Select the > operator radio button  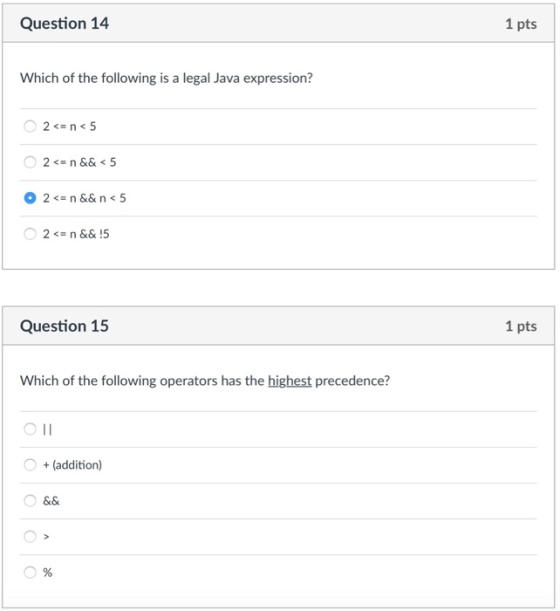tap(30, 537)
